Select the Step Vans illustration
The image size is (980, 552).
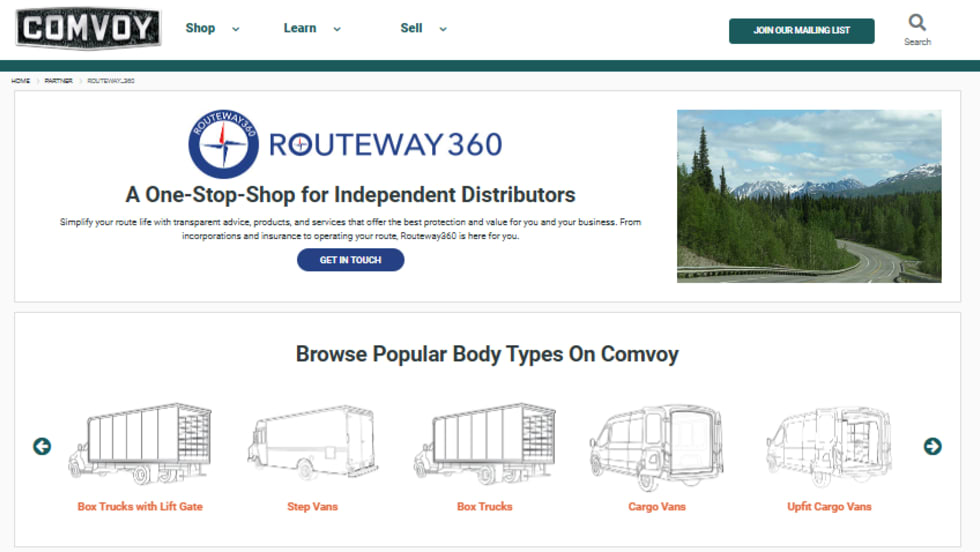tap(312, 443)
